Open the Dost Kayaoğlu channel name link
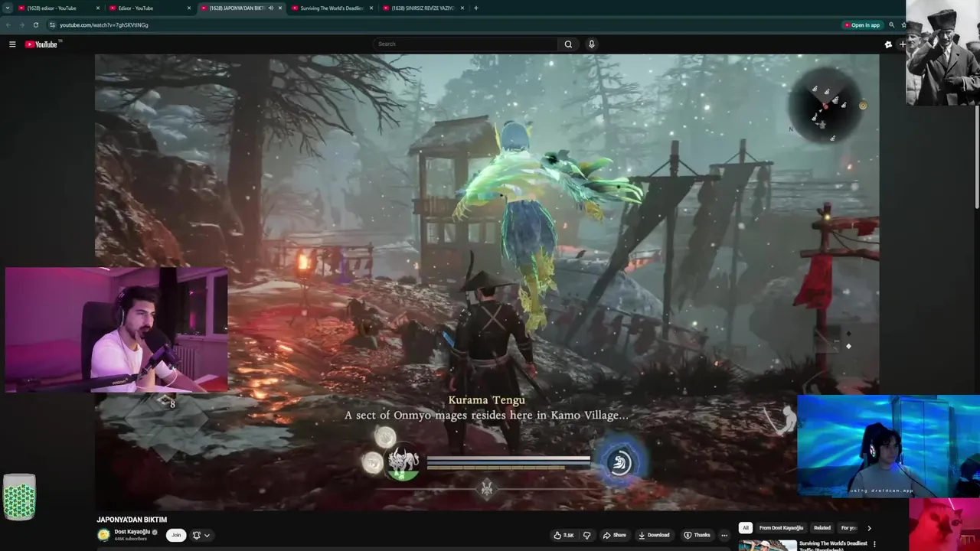This screenshot has height=551, width=980. coord(133,532)
